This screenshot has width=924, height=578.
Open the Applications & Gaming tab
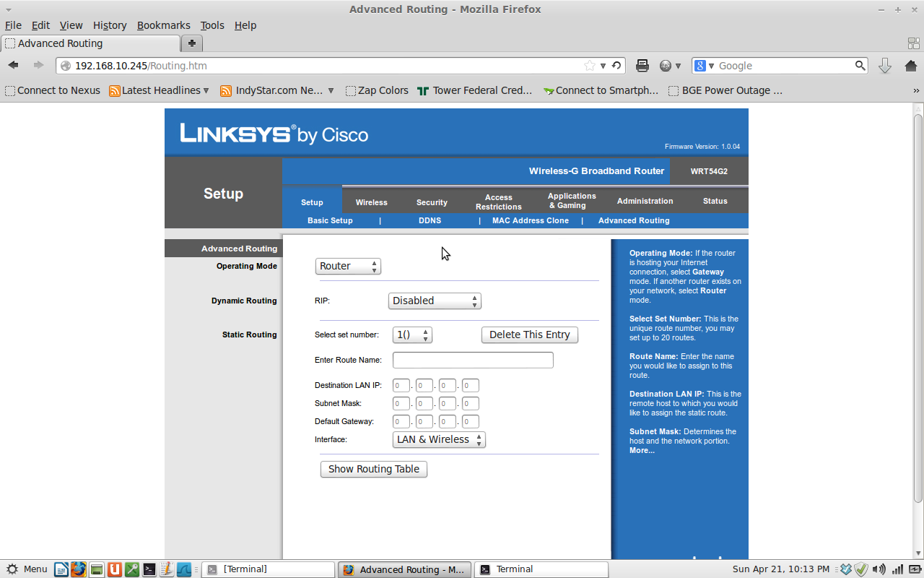point(572,201)
